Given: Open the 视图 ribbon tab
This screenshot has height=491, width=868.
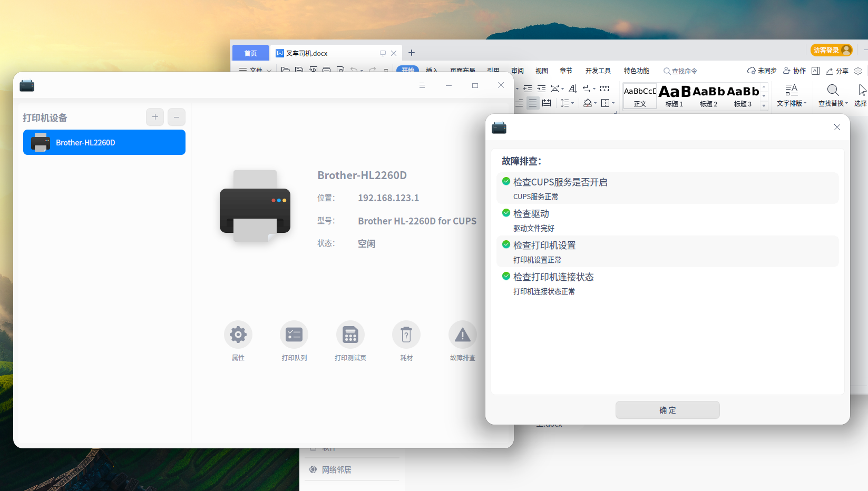Looking at the screenshot, I should [541, 70].
